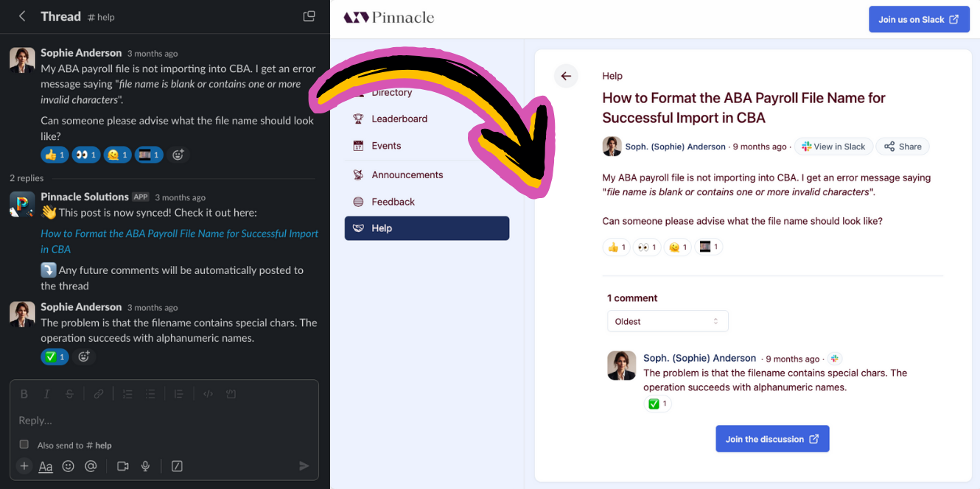The width and height of the screenshot is (980, 489).
Task: Select Help in the sidebar
Action: (x=427, y=228)
